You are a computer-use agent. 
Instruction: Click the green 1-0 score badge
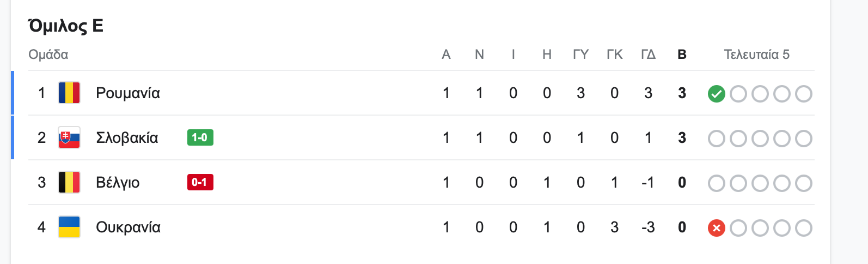coord(200,137)
